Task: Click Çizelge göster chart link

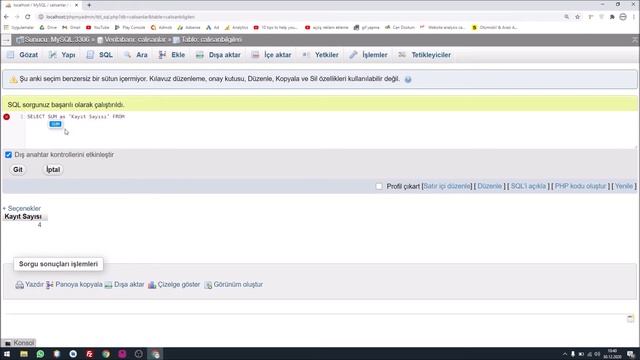Action: pos(179,284)
